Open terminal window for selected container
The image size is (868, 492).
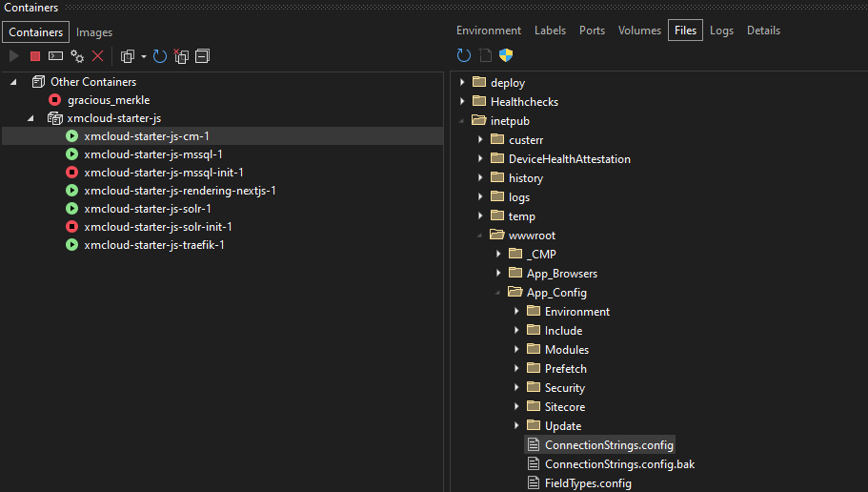(56, 56)
